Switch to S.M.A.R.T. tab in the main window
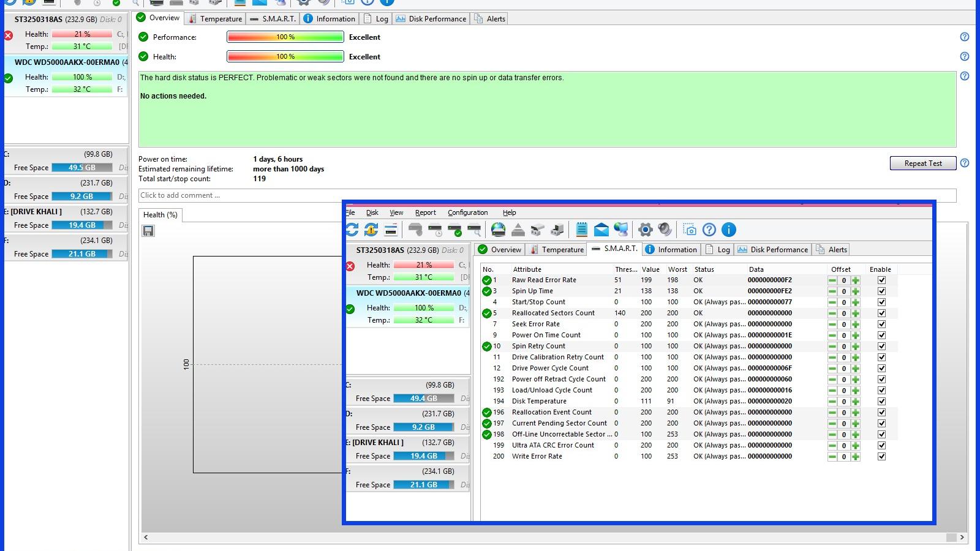This screenshot has width=980, height=551. [273, 18]
